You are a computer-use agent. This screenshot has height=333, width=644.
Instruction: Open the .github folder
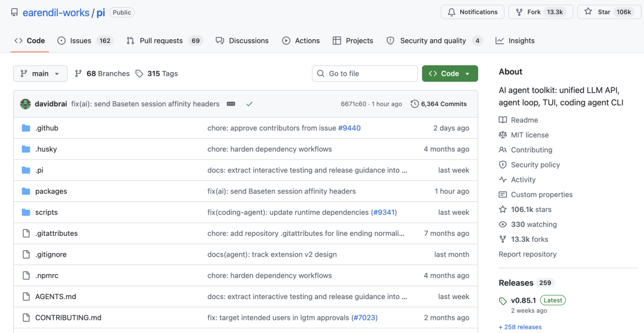pyautogui.click(x=47, y=128)
